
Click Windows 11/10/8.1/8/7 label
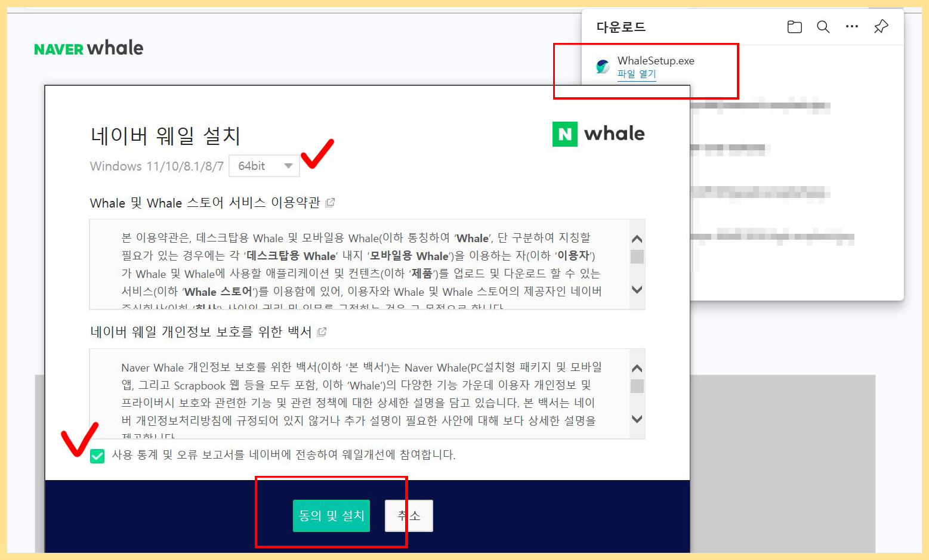(x=157, y=166)
